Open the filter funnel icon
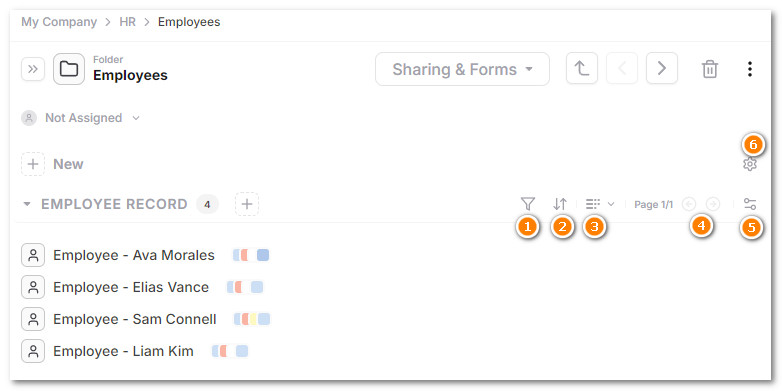782x391 pixels. [528, 204]
